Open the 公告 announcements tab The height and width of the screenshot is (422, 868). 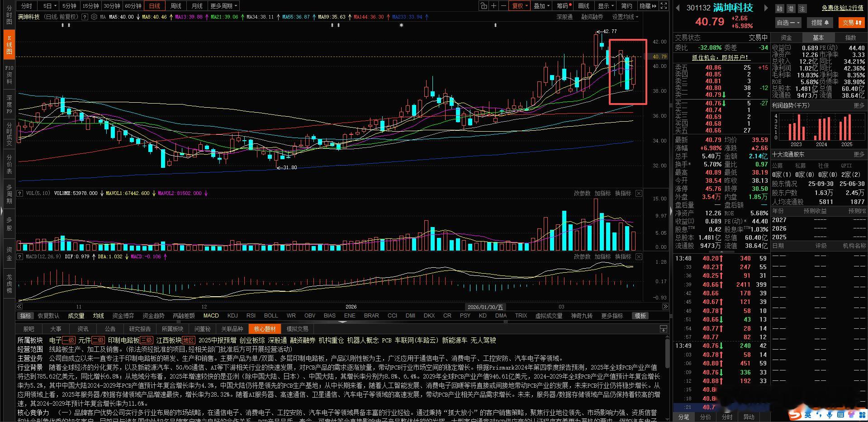(110, 329)
